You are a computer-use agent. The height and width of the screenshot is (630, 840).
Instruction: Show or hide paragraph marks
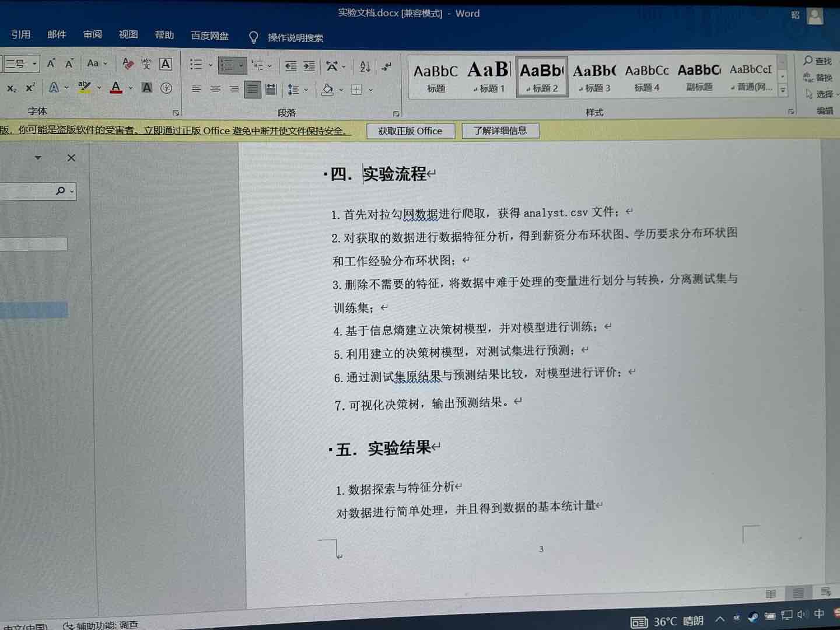point(387,66)
